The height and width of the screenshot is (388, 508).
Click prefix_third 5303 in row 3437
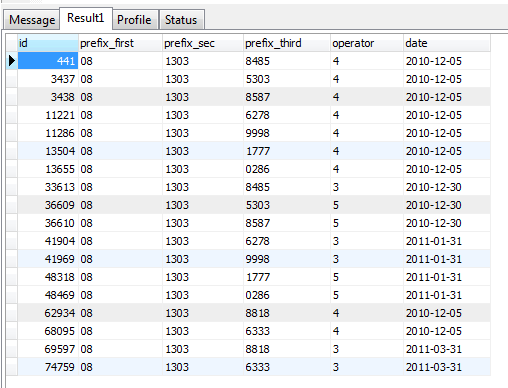click(x=287, y=79)
